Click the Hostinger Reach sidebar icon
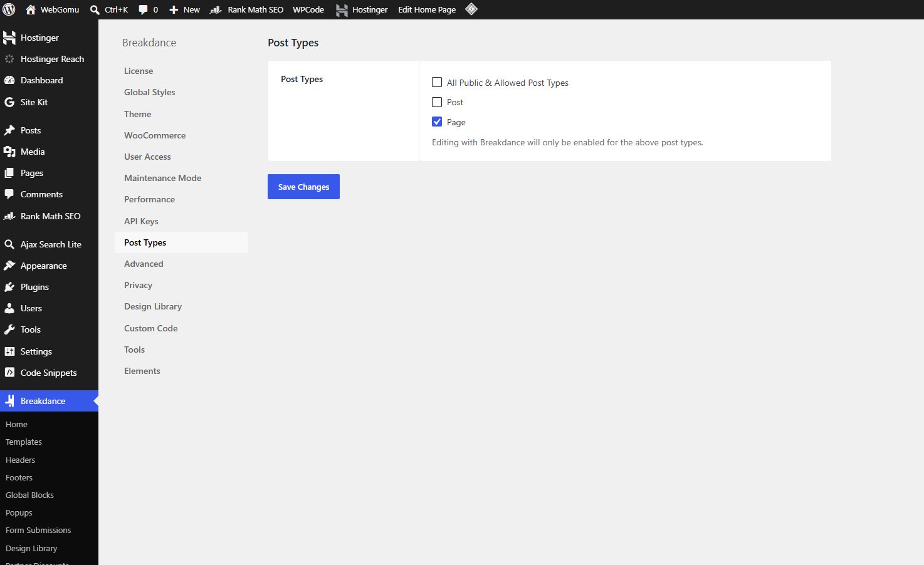The width and height of the screenshot is (924, 565). pyautogui.click(x=9, y=59)
